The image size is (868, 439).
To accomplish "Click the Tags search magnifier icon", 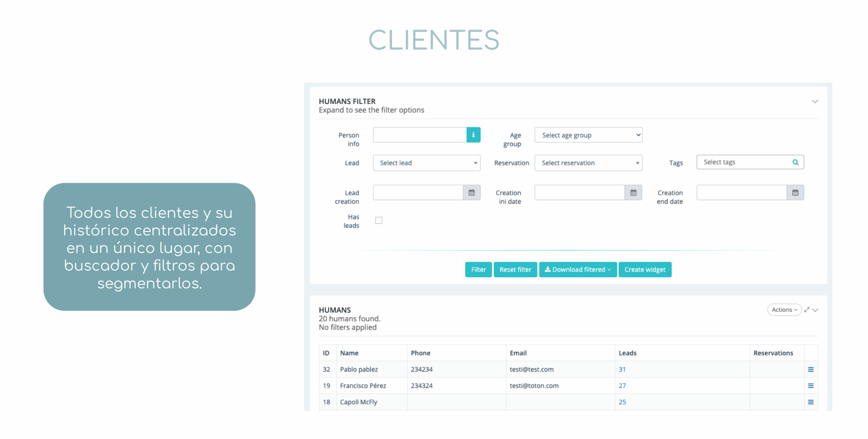I will coord(795,162).
